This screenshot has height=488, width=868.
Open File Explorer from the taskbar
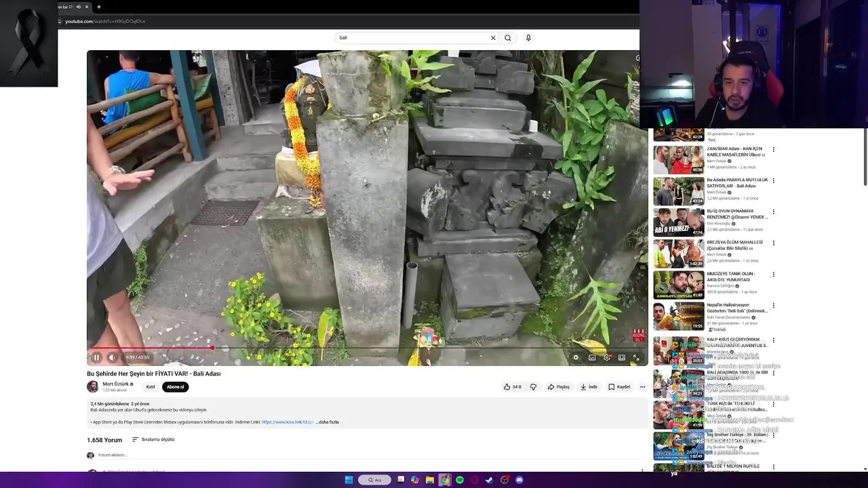click(x=430, y=480)
